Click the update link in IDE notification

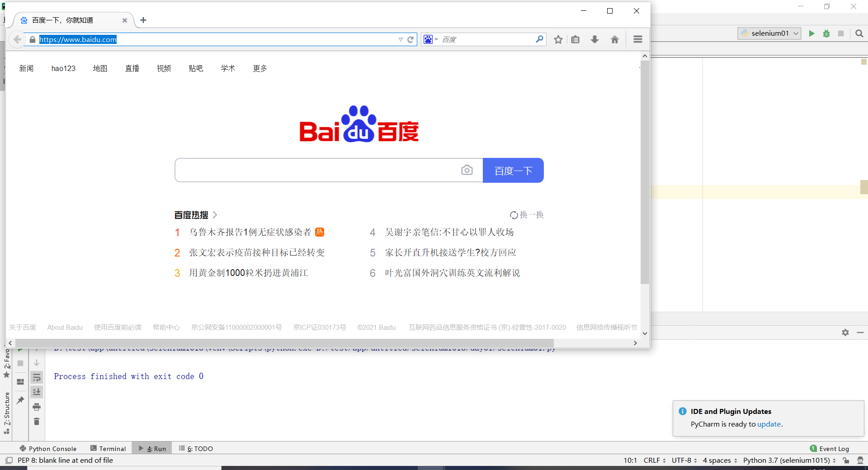click(769, 424)
